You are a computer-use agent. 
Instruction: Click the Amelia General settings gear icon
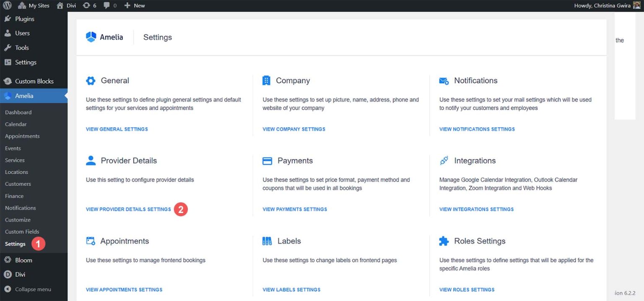click(x=91, y=80)
